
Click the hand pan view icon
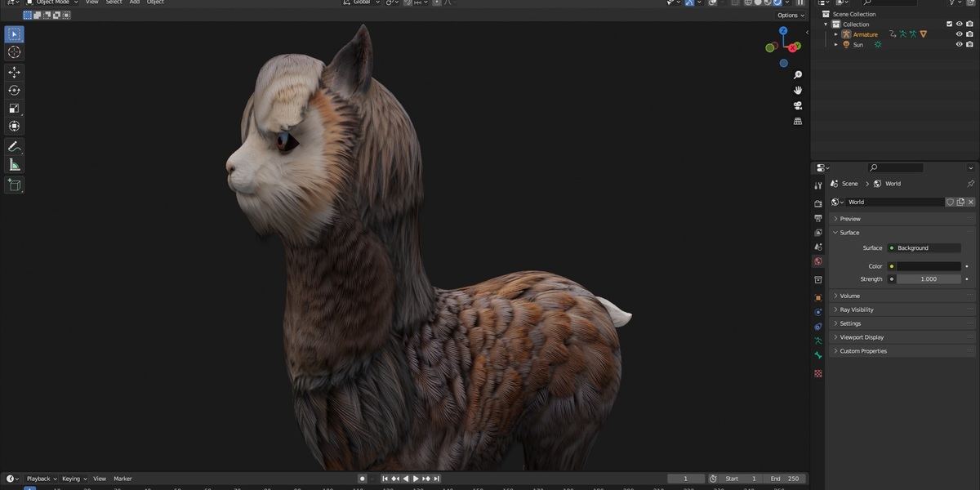point(798,90)
